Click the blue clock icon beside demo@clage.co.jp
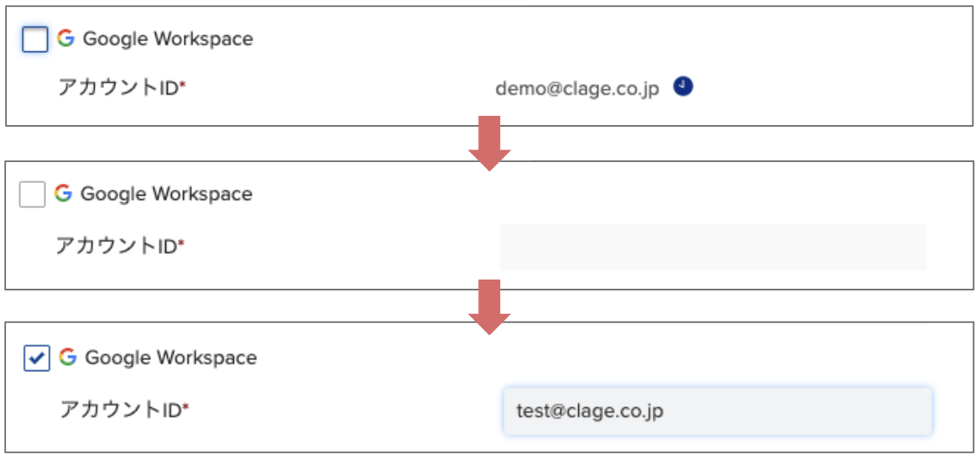Viewport: 980px width, 460px height. coord(683,86)
